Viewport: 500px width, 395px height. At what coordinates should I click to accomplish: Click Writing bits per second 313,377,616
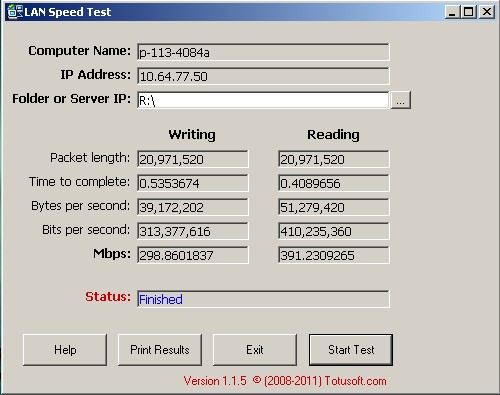pos(193,231)
